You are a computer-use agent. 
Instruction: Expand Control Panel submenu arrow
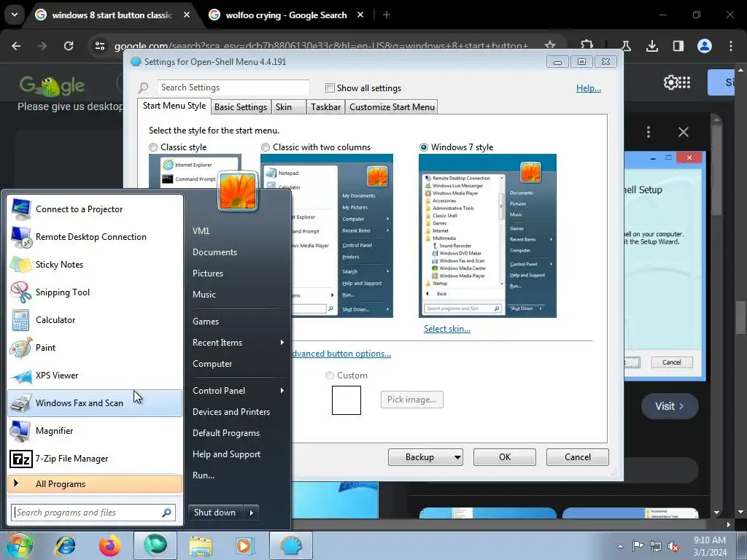click(x=282, y=391)
